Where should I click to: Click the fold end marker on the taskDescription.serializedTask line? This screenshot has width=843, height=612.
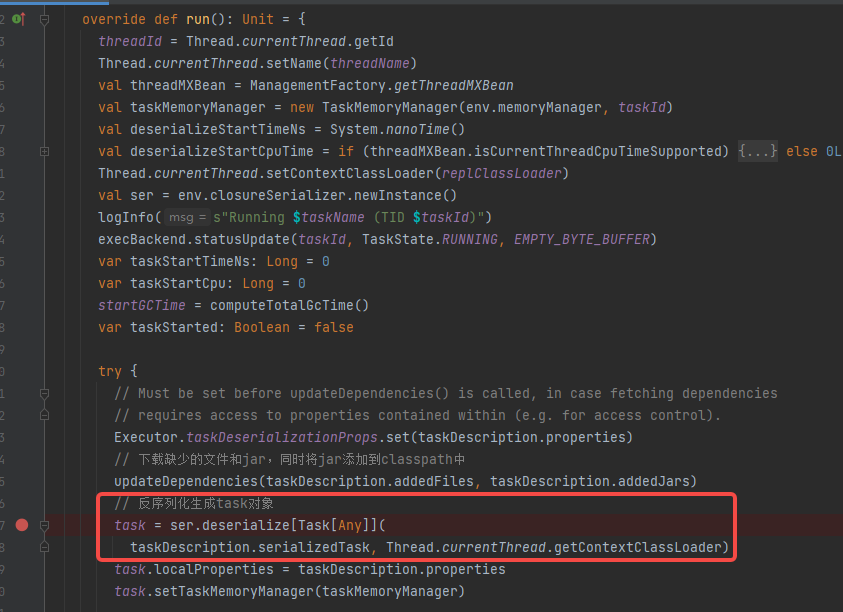pyautogui.click(x=45, y=547)
